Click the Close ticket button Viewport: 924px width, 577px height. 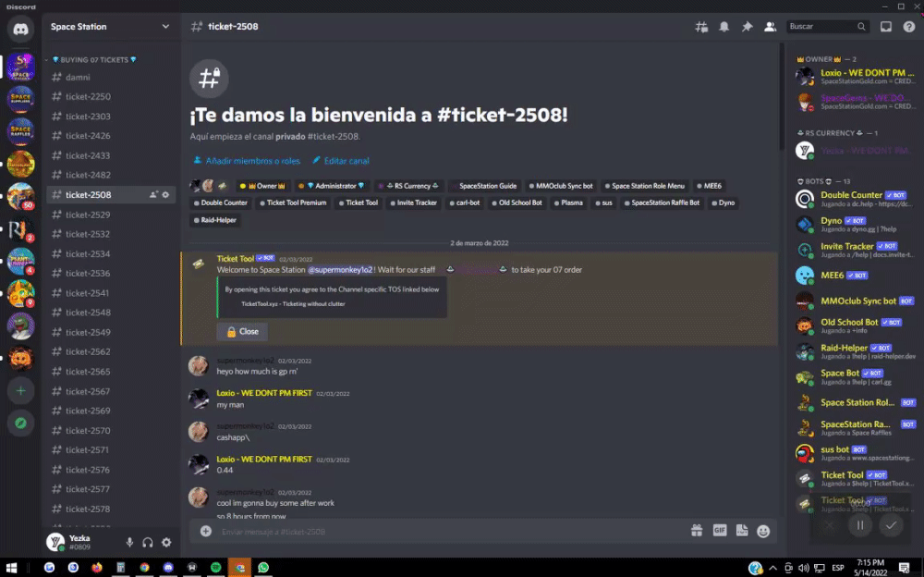click(x=242, y=332)
